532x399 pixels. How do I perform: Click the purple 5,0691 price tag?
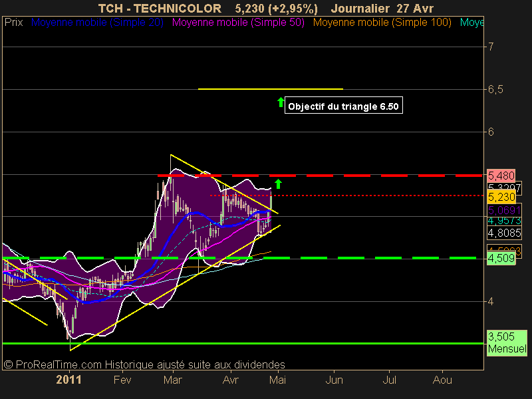coord(504,210)
